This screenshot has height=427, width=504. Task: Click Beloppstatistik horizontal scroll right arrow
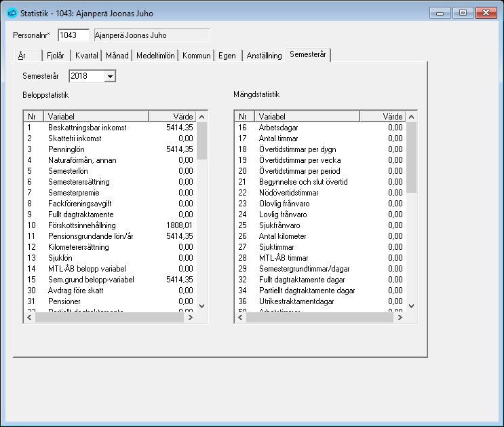click(x=191, y=318)
